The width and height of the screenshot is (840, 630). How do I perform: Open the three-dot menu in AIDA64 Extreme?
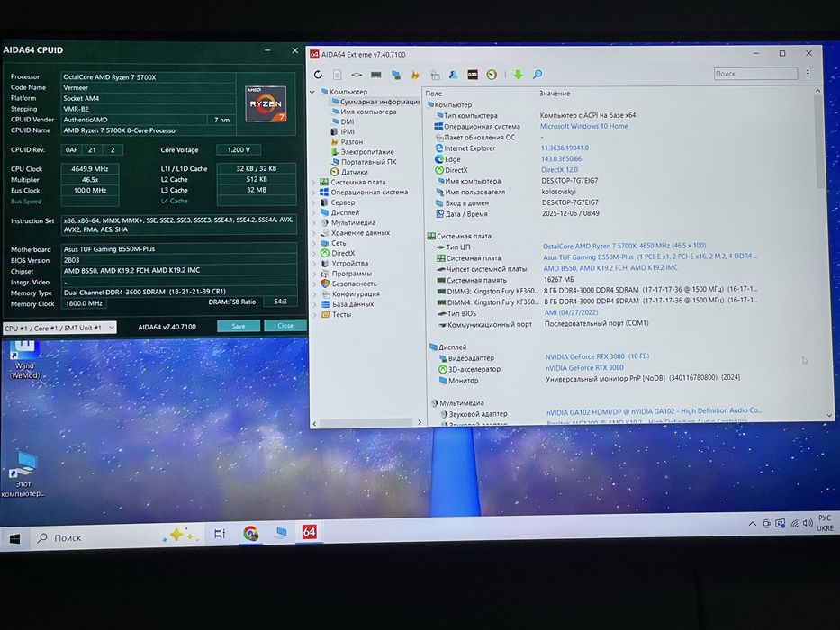tap(808, 74)
